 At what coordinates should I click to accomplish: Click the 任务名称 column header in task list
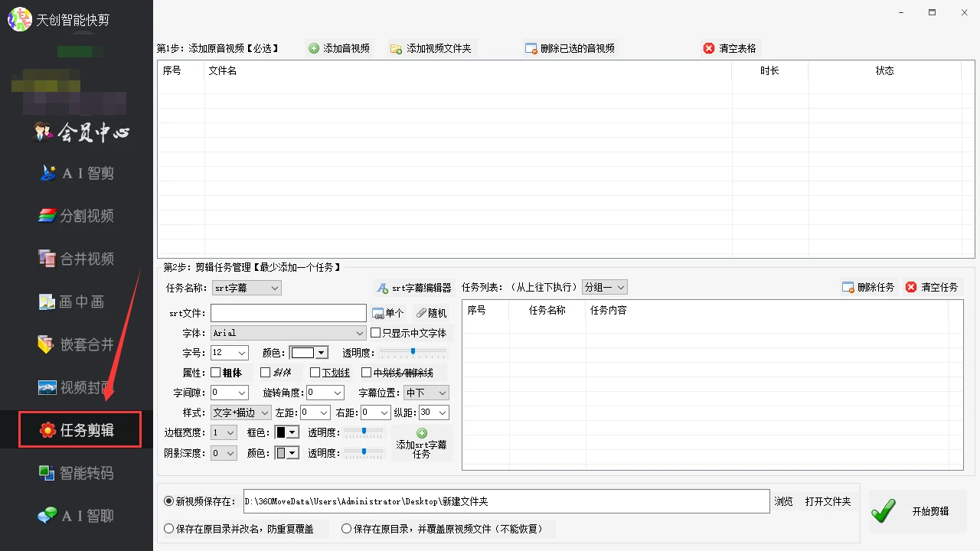click(x=547, y=310)
